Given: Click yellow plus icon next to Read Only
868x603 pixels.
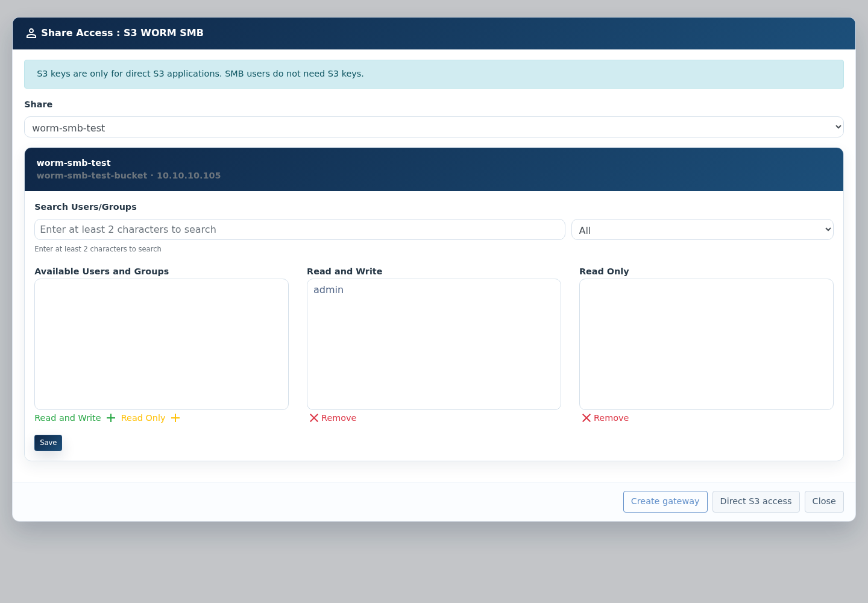Looking at the screenshot, I should click(x=175, y=418).
